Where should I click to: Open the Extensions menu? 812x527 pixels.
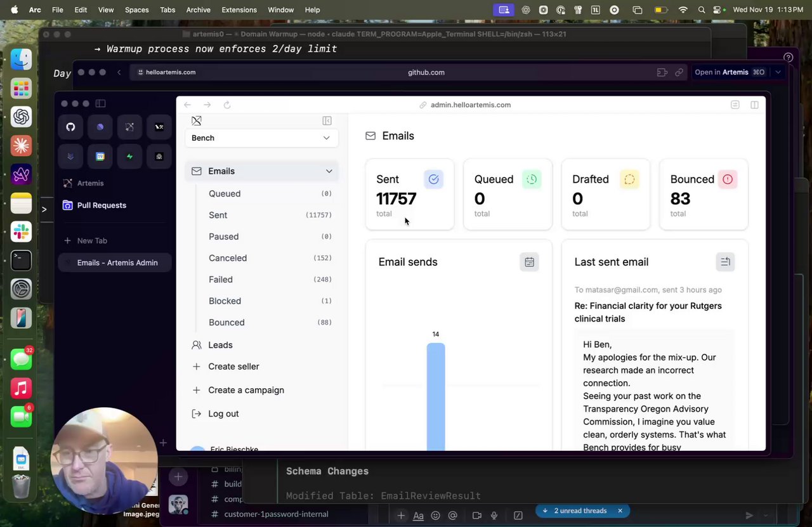pos(239,10)
